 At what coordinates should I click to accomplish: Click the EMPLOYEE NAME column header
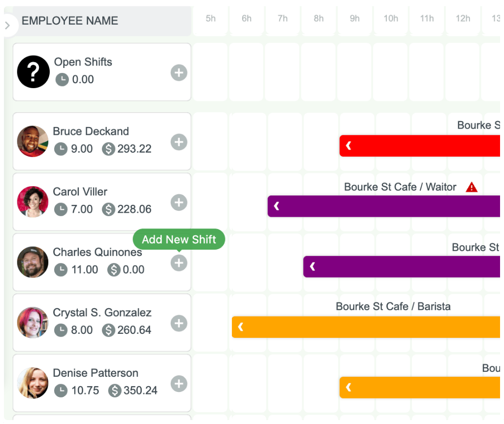click(x=69, y=21)
